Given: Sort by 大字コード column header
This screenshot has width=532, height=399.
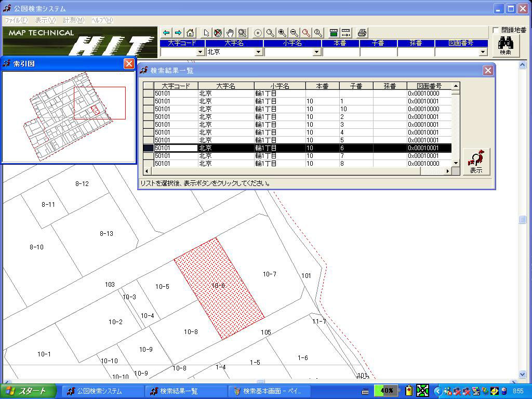Looking at the screenshot, I should coord(176,86).
